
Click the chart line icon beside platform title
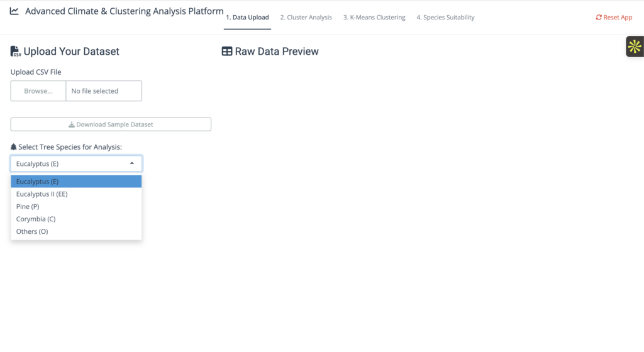14,11
